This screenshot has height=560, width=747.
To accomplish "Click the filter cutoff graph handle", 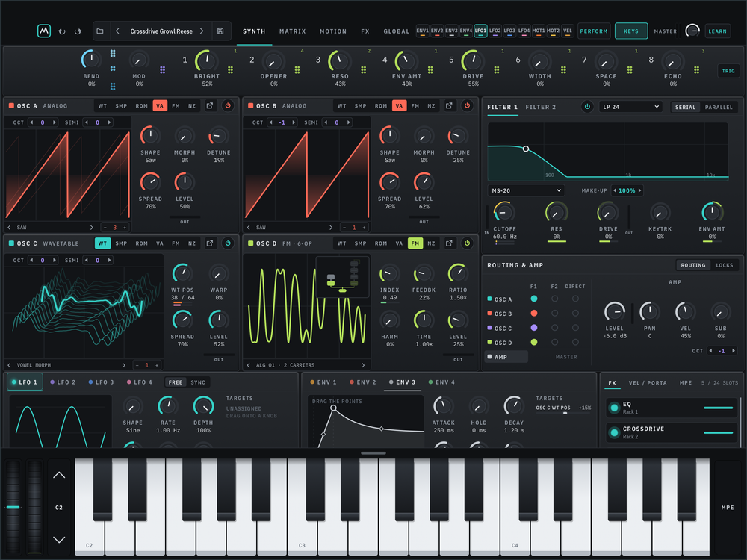I will point(525,149).
